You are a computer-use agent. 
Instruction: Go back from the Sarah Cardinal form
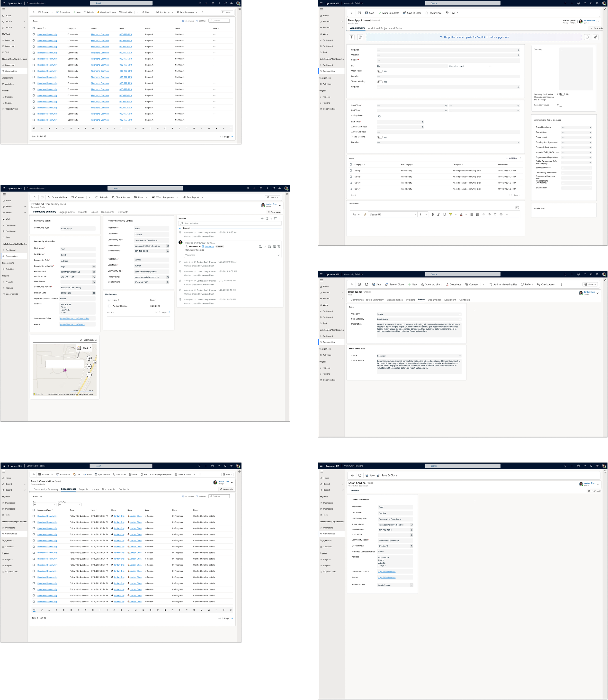click(352, 476)
